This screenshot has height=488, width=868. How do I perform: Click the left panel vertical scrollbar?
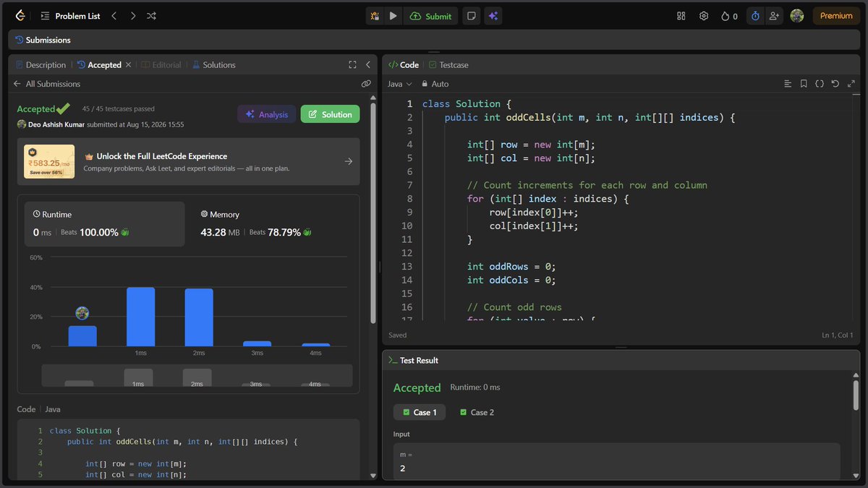coord(373,213)
